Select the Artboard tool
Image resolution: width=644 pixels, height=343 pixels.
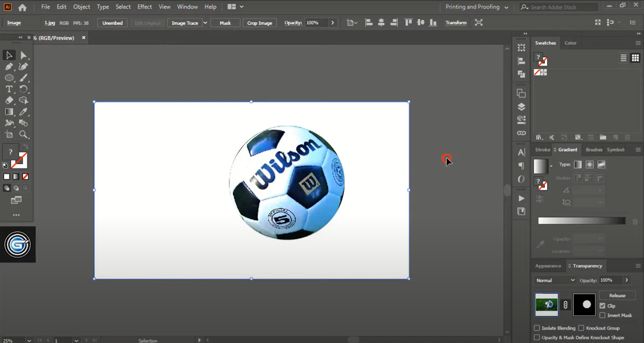pos(9,134)
